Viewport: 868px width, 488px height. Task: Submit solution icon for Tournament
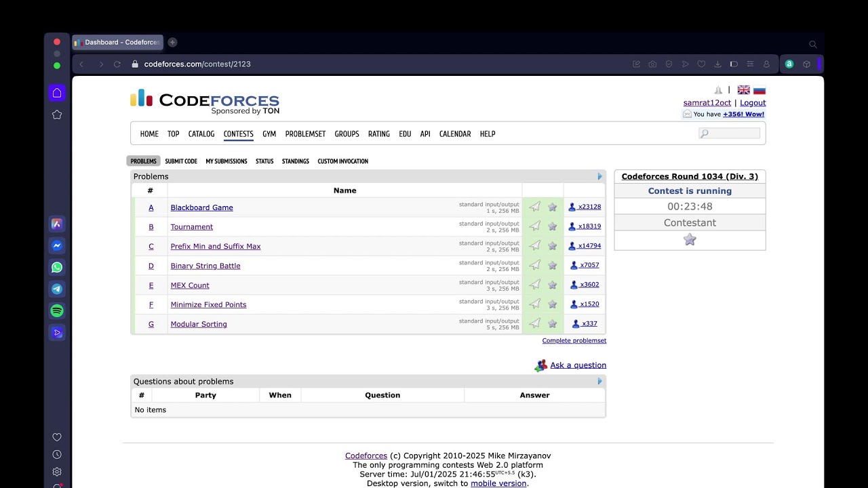pyautogui.click(x=535, y=226)
